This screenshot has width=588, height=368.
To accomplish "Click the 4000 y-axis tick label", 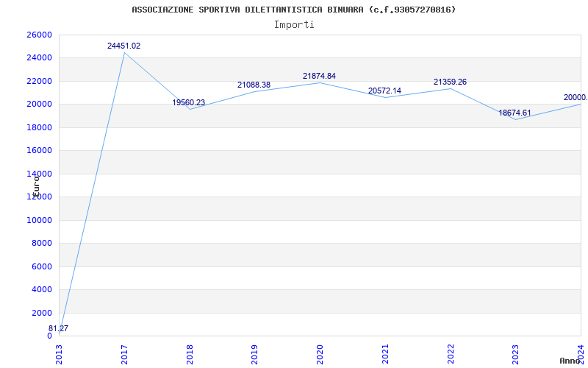I will tap(41, 289).
